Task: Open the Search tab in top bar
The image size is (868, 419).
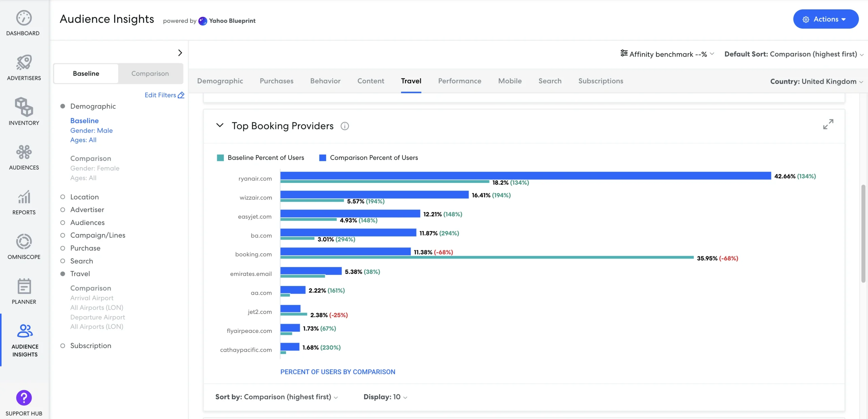Action: tap(550, 81)
